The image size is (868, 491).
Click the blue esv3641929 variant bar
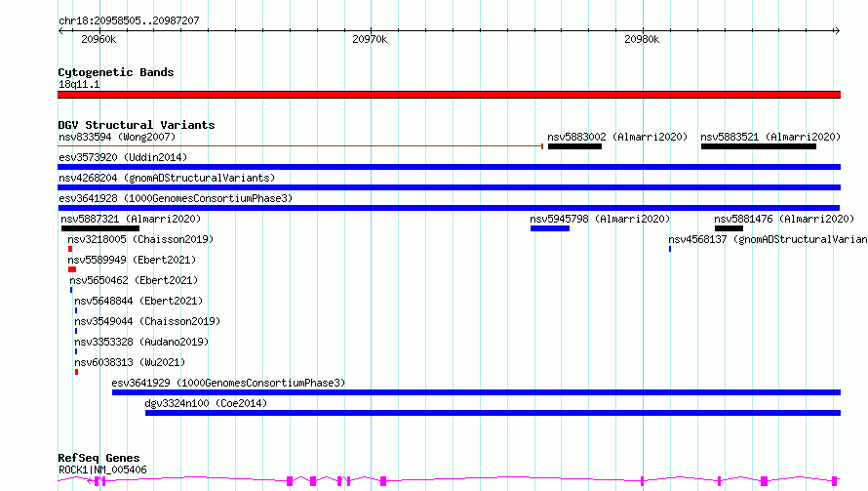pos(476,392)
